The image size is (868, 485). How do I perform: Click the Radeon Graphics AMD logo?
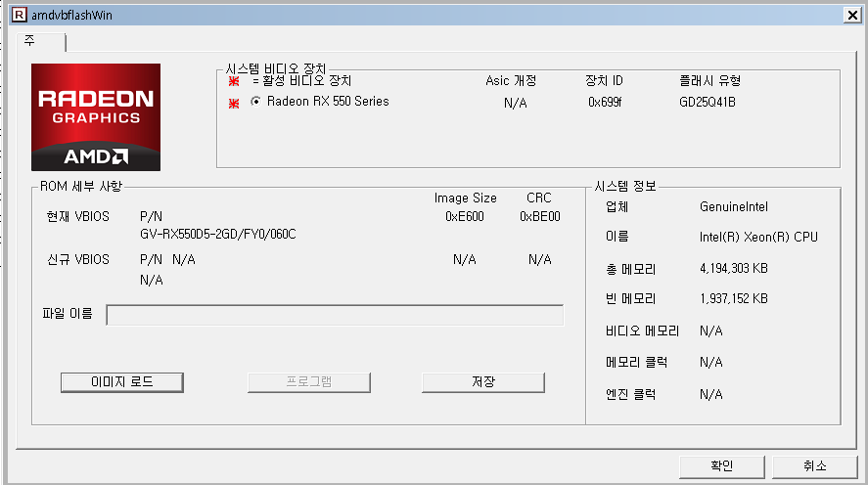(96, 117)
